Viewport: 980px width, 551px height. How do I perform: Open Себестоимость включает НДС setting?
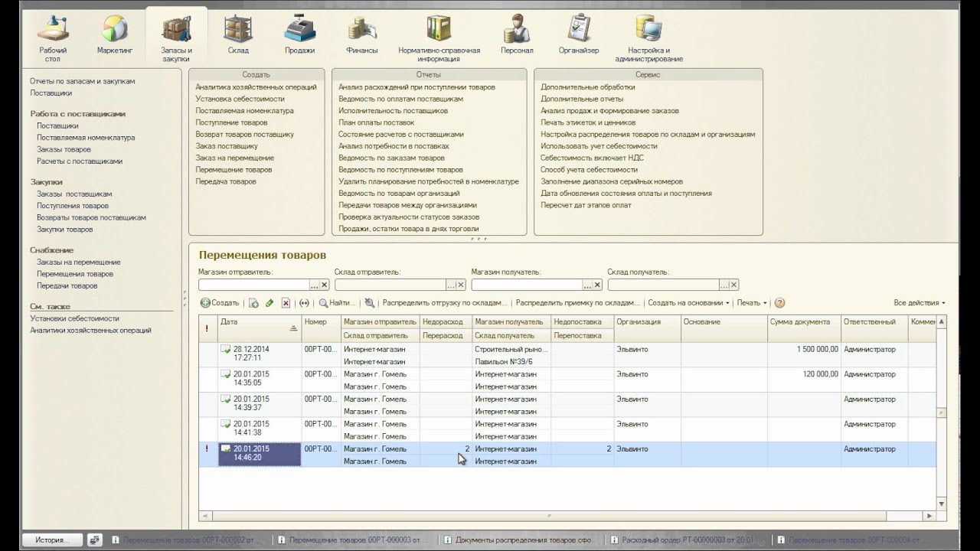tap(592, 158)
